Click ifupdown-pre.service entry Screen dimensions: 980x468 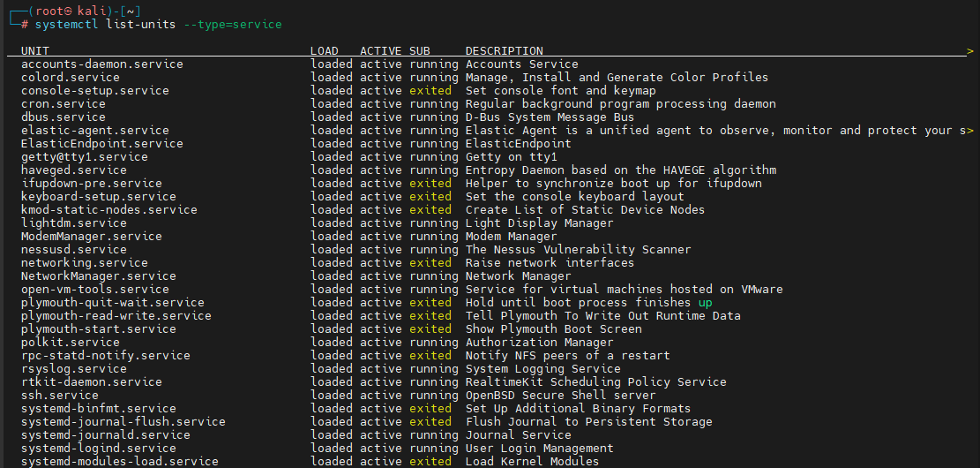(91, 184)
